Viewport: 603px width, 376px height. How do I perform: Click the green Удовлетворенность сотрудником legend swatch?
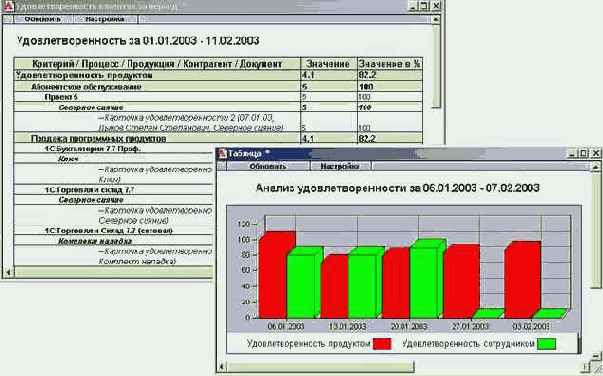pos(546,344)
